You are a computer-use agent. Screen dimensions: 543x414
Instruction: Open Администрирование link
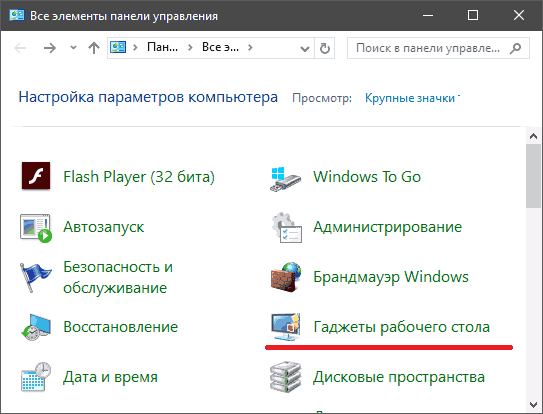[388, 227]
